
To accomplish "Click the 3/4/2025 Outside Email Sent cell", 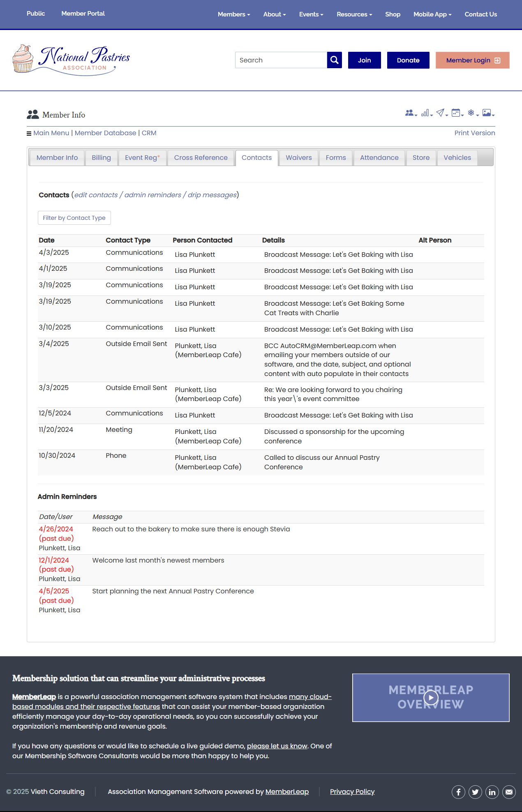I will [136, 344].
